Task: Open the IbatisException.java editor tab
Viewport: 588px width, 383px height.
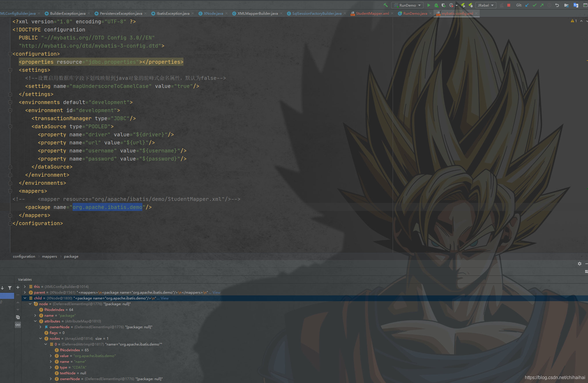Action: point(173,13)
